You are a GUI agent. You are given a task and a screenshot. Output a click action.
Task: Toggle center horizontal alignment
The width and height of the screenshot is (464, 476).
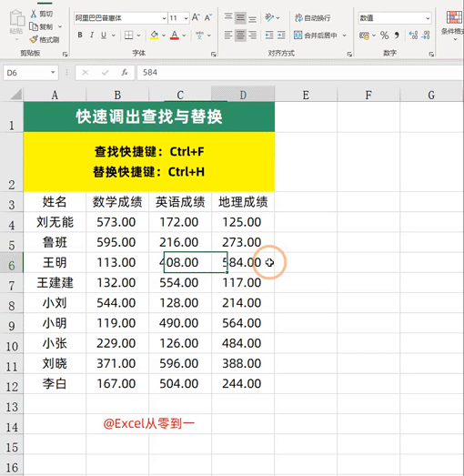click(240, 35)
